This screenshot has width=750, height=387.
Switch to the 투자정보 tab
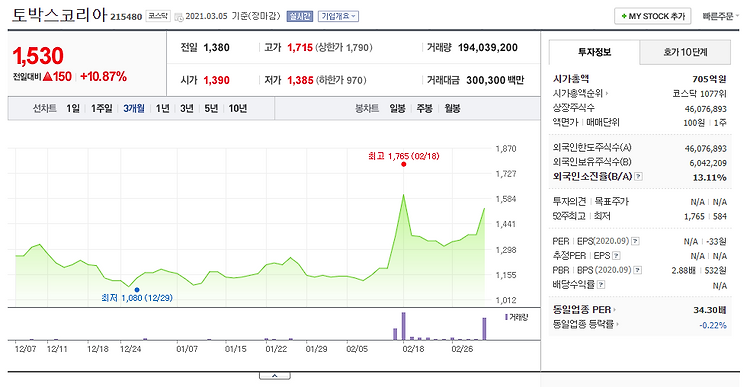point(594,52)
